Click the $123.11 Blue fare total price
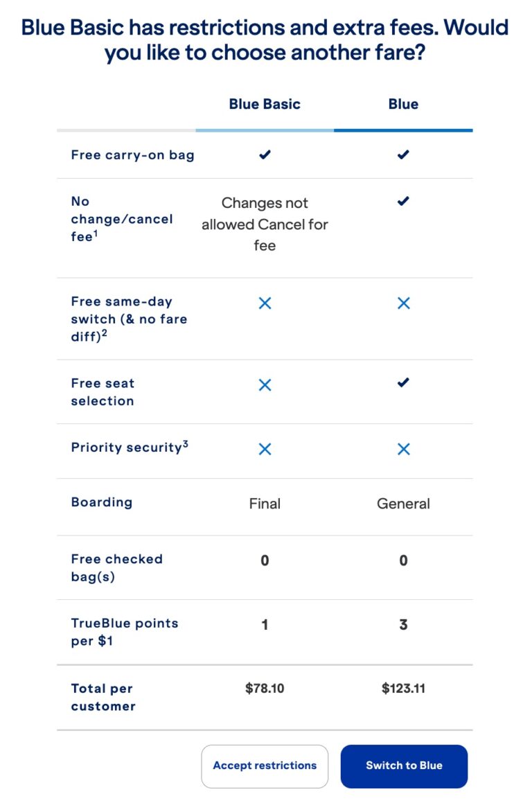The height and width of the screenshot is (805, 532). pos(403,689)
